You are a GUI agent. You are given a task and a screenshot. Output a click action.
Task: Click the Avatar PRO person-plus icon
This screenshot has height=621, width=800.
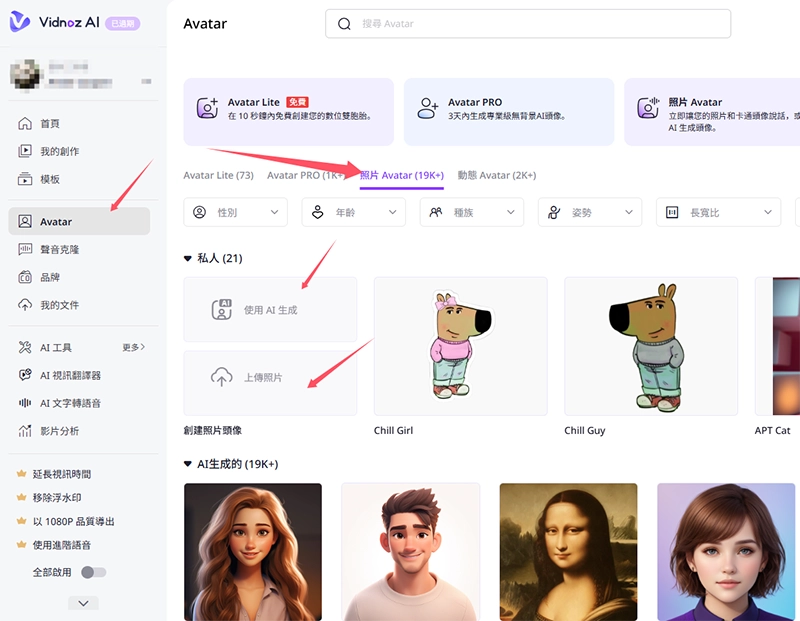pos(428,108)
